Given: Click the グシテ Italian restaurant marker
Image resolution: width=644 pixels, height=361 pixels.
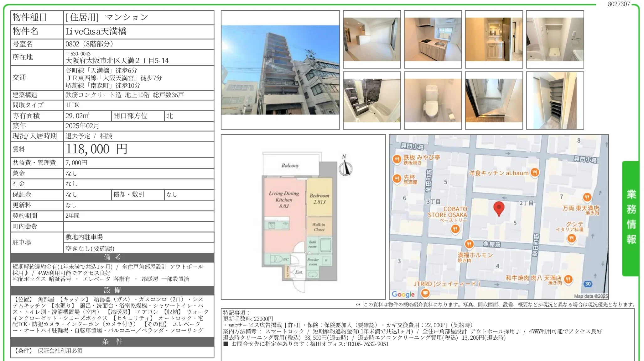Looking at the screenshot, I should point(572,239).
